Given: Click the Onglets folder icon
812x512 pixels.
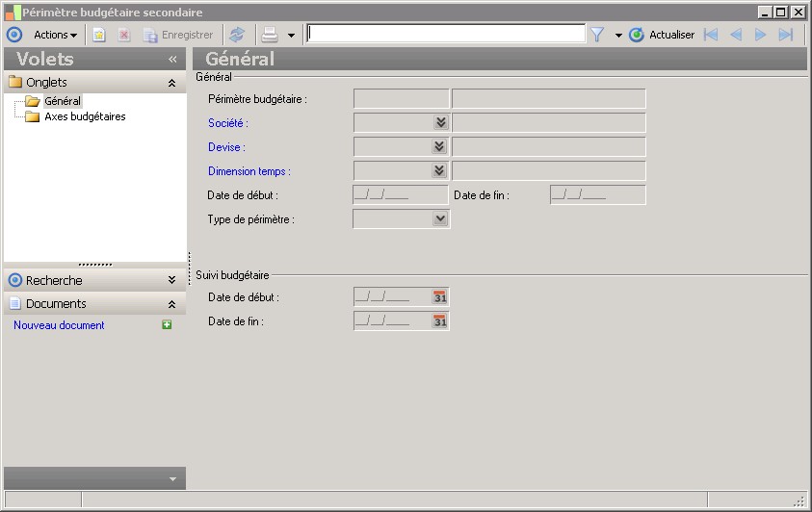Looking at the screenshot, I should [15, 82].
